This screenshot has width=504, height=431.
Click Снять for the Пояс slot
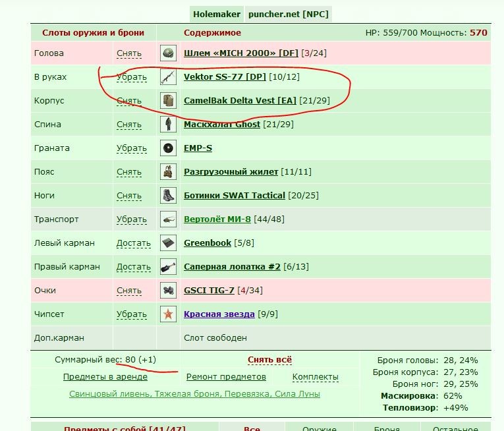(x=129, y=172)
